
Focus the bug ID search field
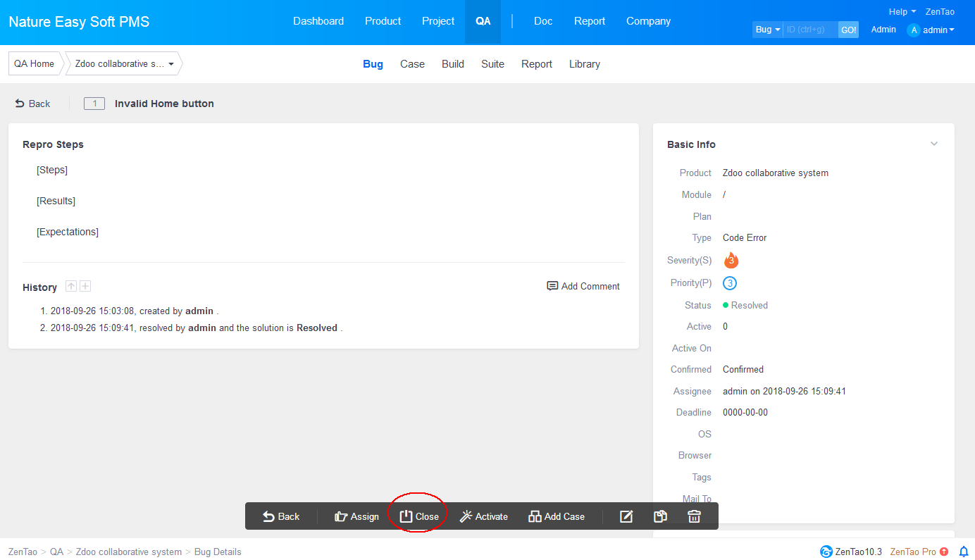[x=810, y=30]
